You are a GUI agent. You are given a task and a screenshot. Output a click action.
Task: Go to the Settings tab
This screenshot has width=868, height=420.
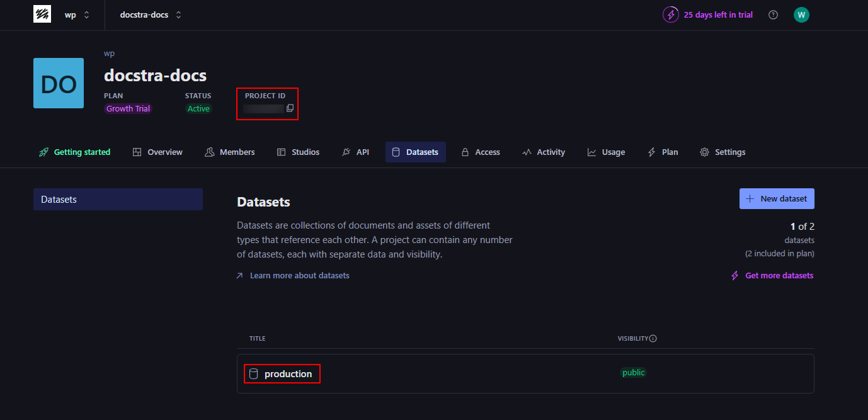(722, 152)
